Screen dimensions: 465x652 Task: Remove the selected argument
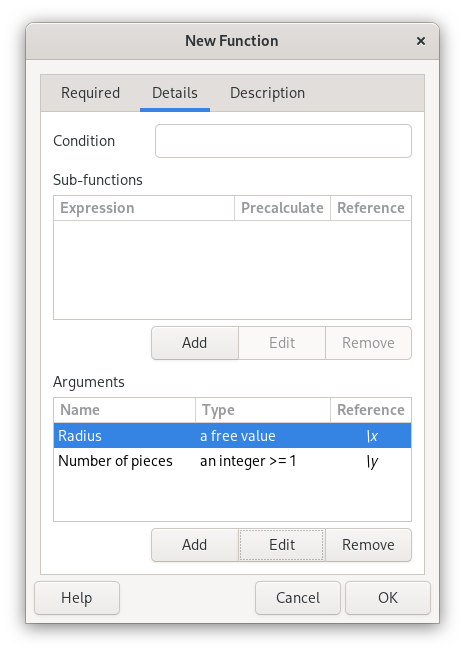click(368, 545)
